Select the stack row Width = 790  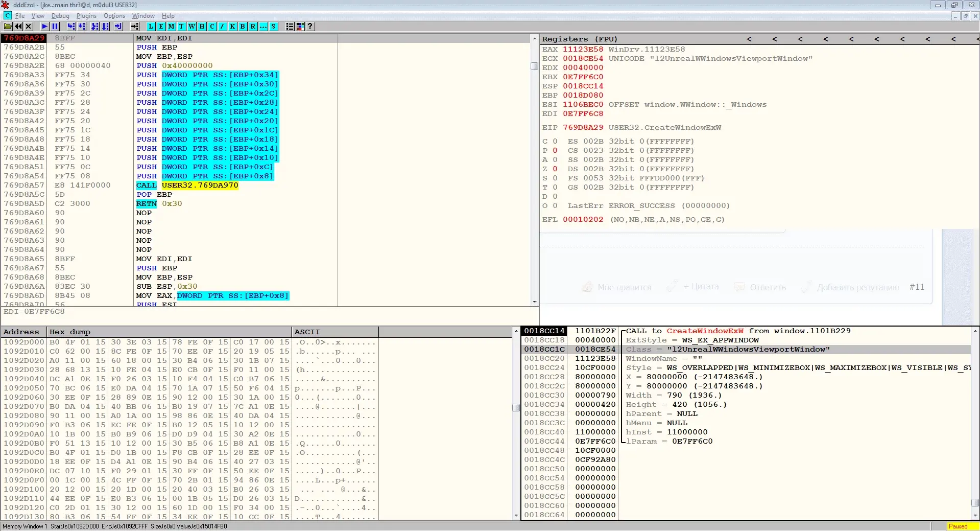pyautogui.click(x=746, y=396)
